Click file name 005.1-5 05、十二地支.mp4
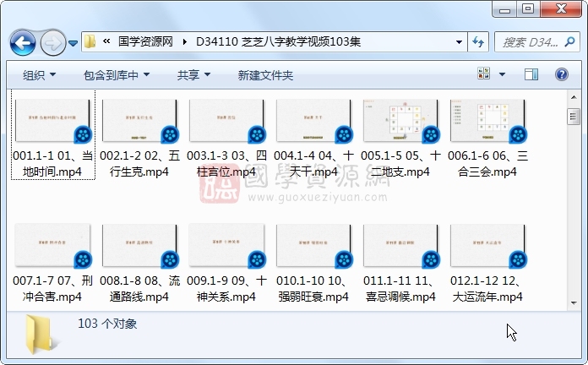Screen dimensions: 588x365 coord(401,164)
